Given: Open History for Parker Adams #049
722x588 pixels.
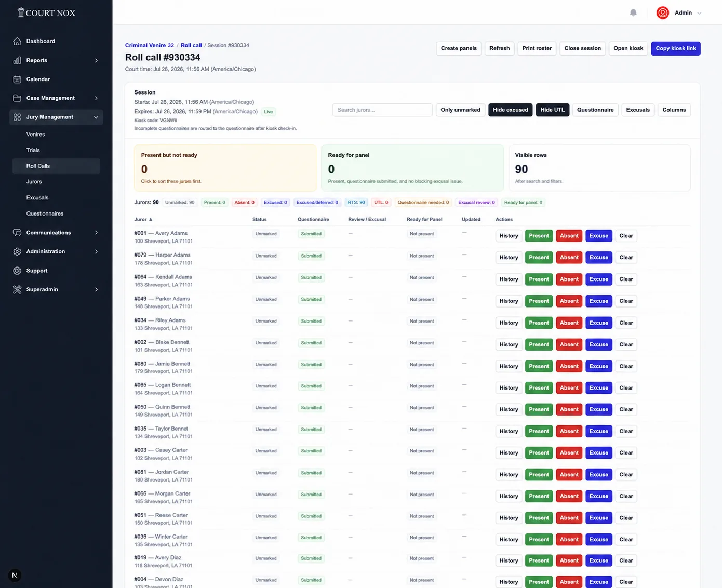Looking at the screenshot, I should click(509, 301).
